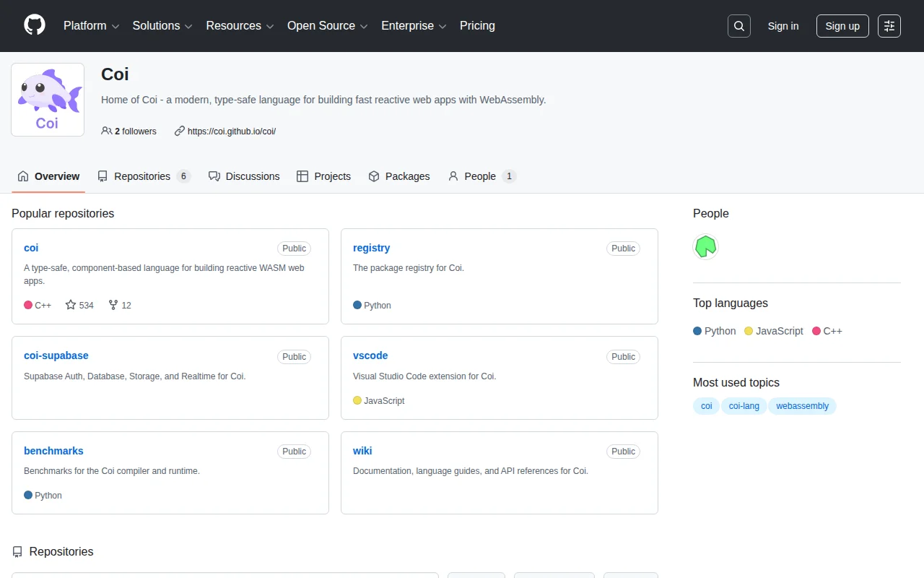The height and width of the screenshot is (578, 924).
Task: Click Public badge on coi-supabase card
Action: tap(295, 356)
